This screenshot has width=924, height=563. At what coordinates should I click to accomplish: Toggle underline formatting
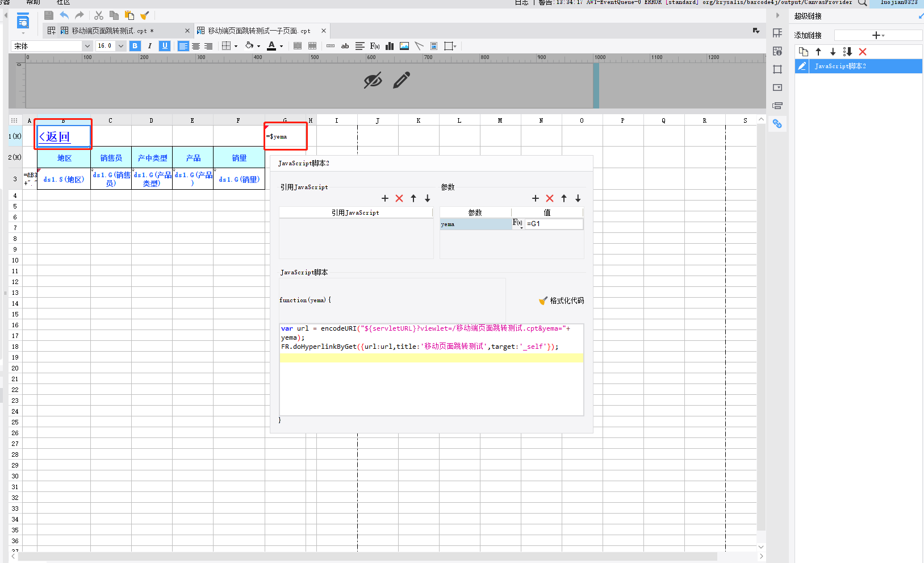165,46
